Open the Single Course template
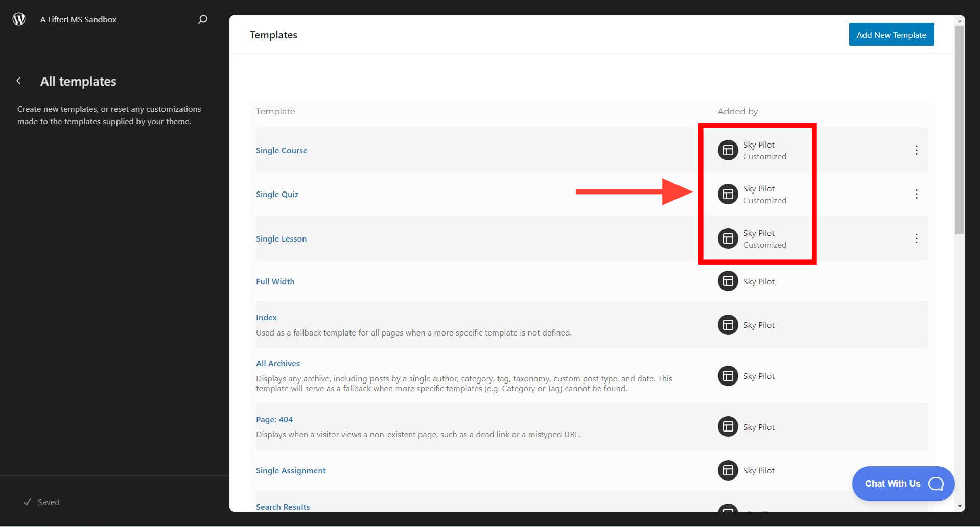Image resolution: width=980 pixels, height=527 pixels. [x=282, y=150]
